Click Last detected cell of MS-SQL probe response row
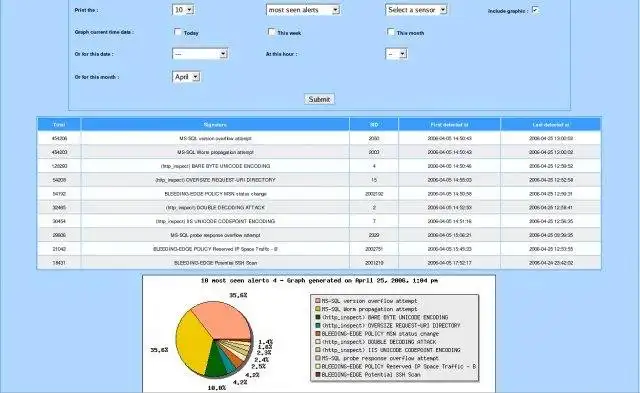640x393 pixels. [551, 235]
